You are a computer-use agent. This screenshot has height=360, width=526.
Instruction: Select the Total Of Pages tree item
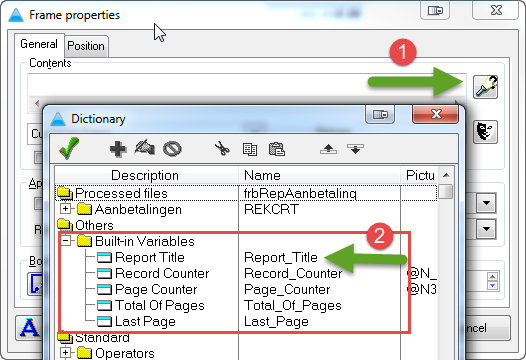pos(160,306)
